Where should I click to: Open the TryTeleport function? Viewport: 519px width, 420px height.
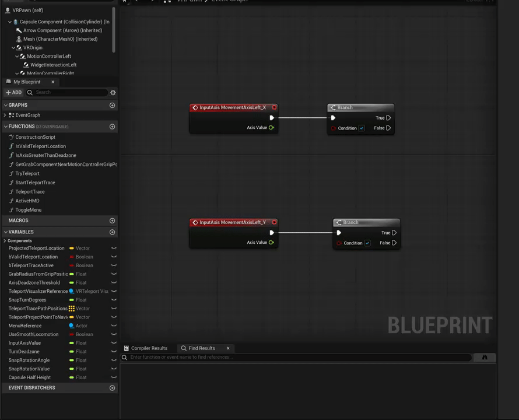pyautogui.click(x=27, y=174)
